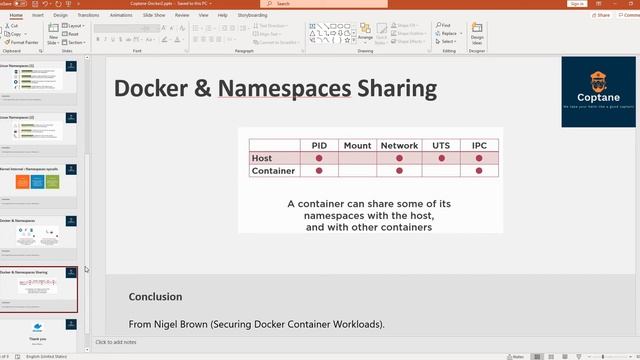The image size is (640, 360).
Task: Click the Find command
Action: tap(443, 25)
